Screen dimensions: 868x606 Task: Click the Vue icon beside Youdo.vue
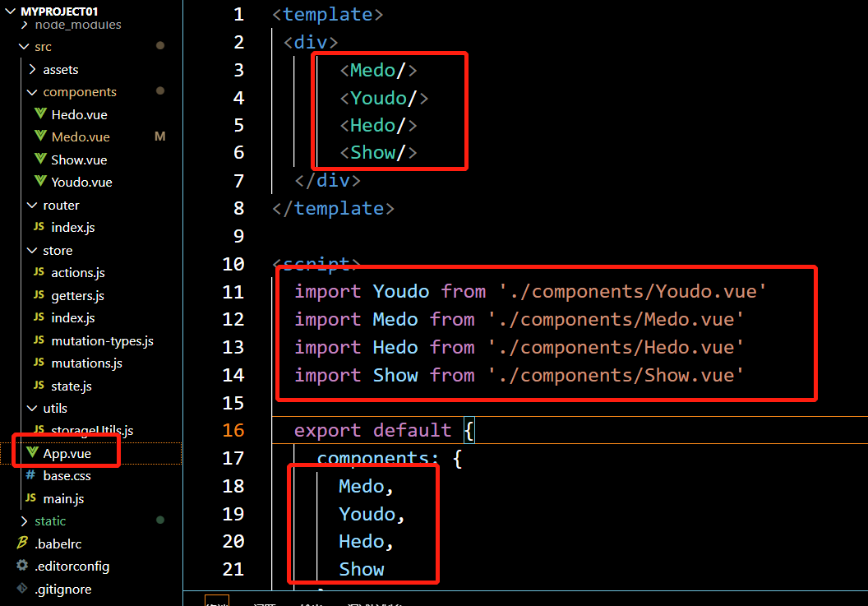coord(40,181)
